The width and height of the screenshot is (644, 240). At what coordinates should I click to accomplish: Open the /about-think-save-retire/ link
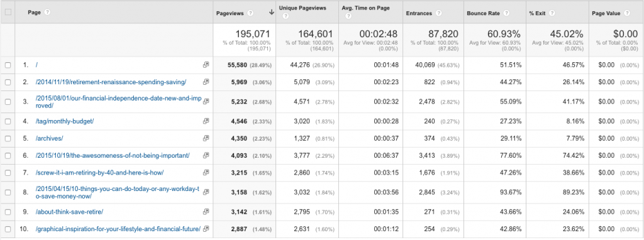[x=69, y=212]
